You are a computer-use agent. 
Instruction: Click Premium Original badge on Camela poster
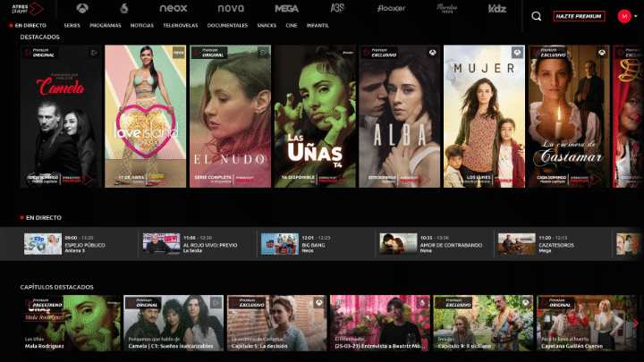point(39,53)
